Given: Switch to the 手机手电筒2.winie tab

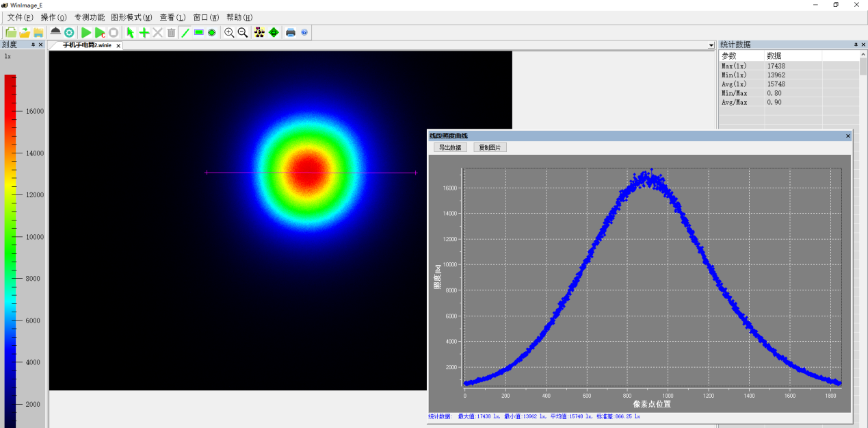Looking at the screenshot, I should point(86,45).
